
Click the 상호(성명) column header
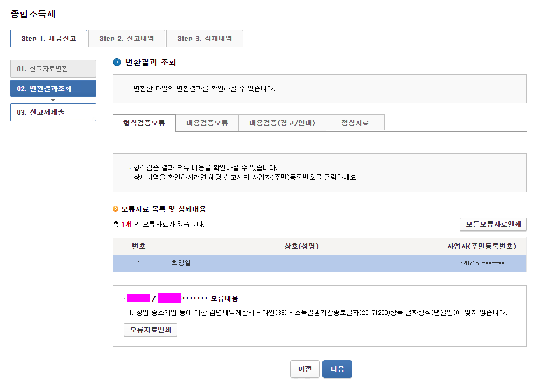click(301, 246)
